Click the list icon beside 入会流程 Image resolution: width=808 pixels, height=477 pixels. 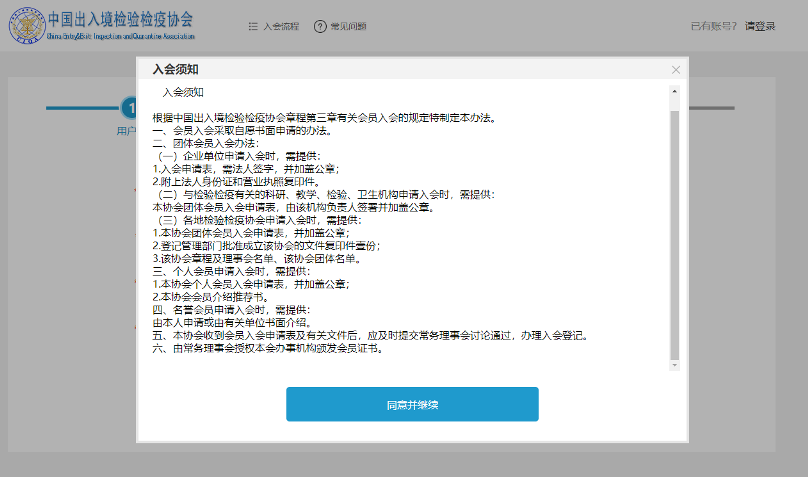pyautogui.click(x=253, y=26)
